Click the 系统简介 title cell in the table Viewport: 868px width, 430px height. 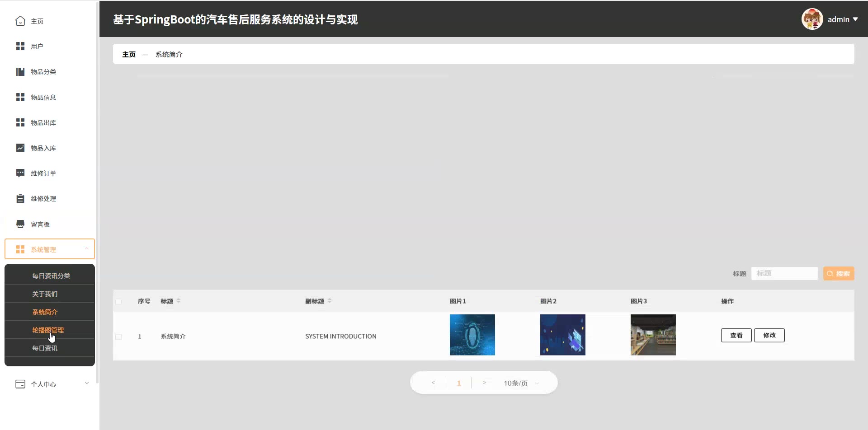[173, 337]
